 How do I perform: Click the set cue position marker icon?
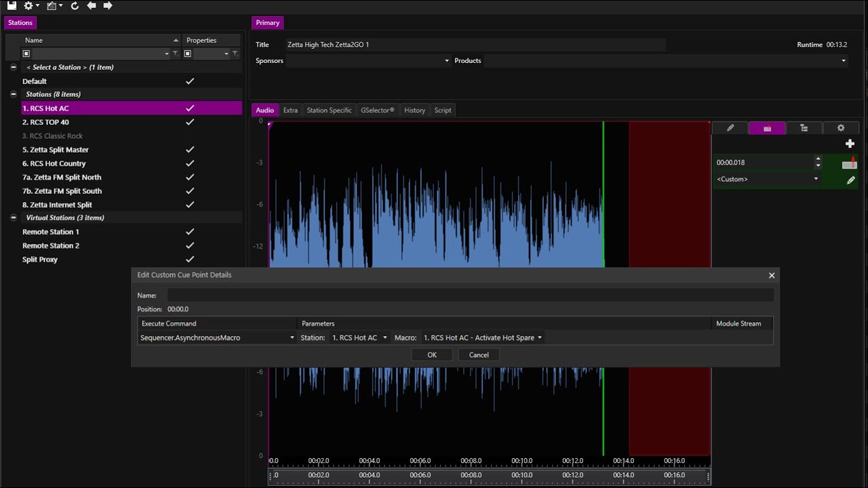(x=850, y=163)
